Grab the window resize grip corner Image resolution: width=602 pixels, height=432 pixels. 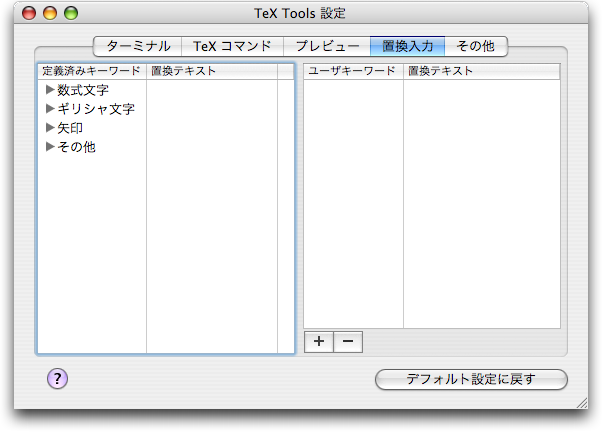tap(582, 403)
